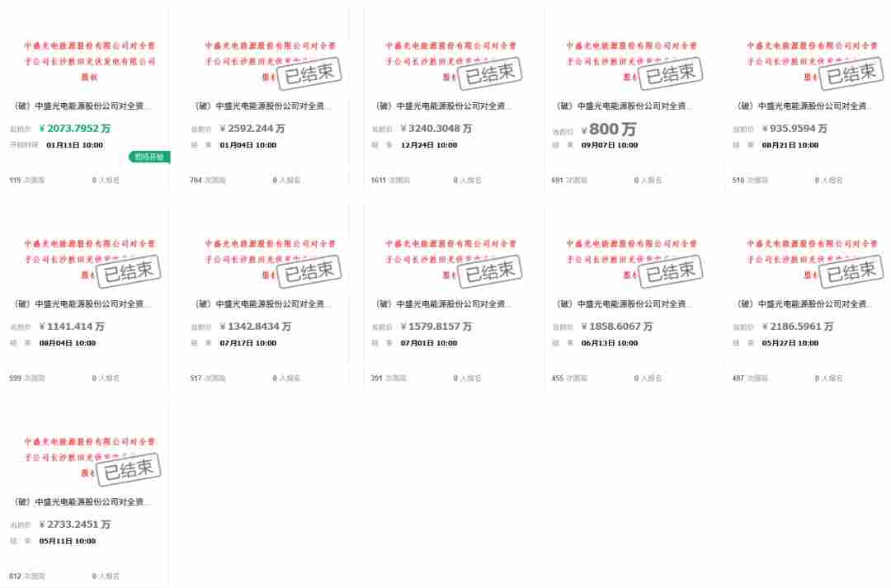Click the 已结束 stamp on the 12月24日 listing
Image resolution: width=891 pixels, height=588 pixels.
click(490, 73)
